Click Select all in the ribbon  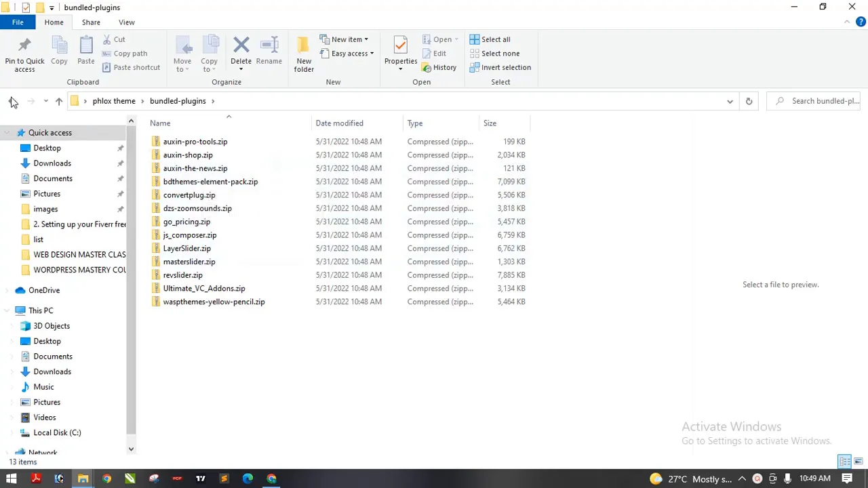pyautogui.click(x=490, y=39)
